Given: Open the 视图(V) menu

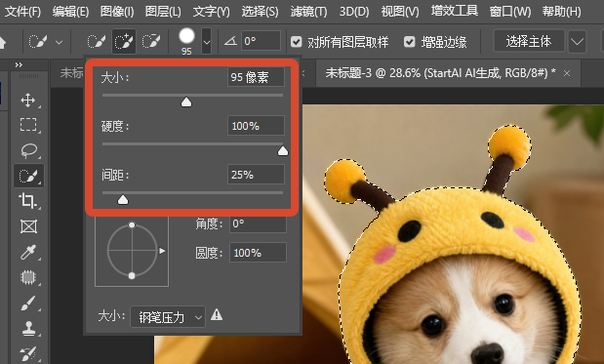Looking at the screenshot, I should tap(400, 11).
